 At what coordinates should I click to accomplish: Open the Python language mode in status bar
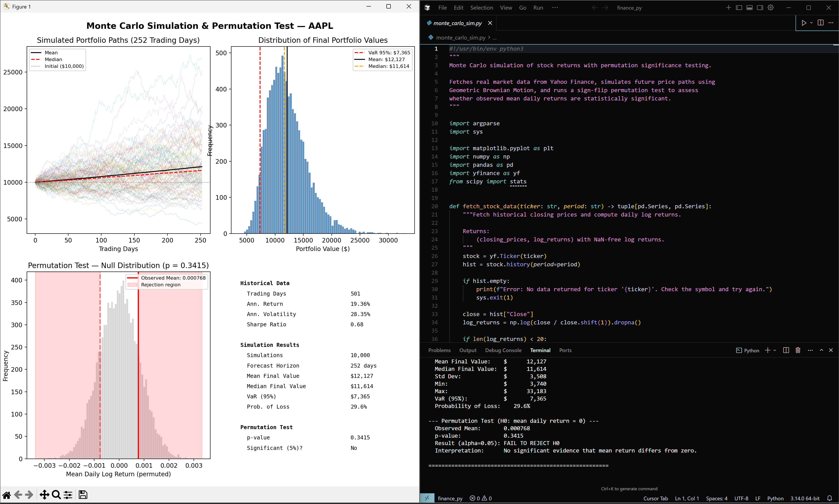[776, 498]
